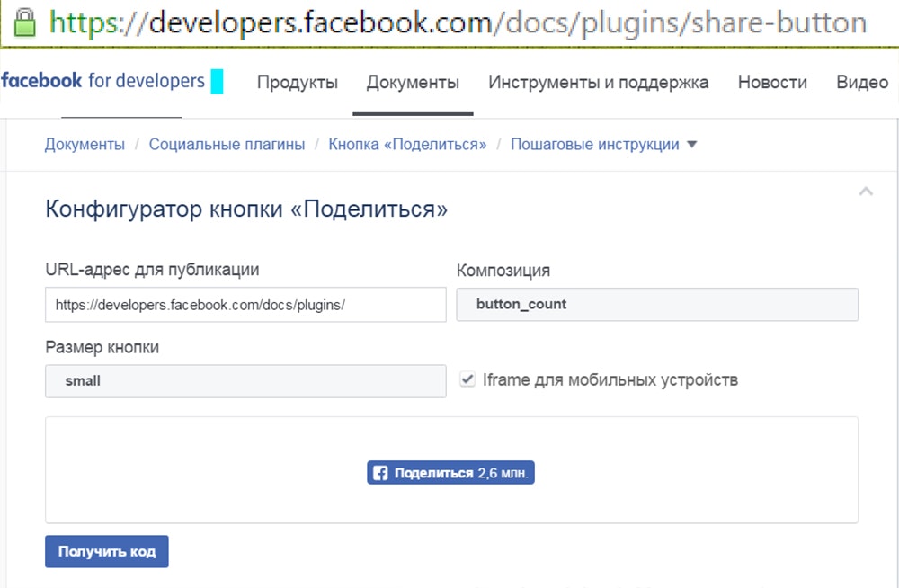
Task: Open the Композиция dropdown showing button_count
Action: click(657, 304)
